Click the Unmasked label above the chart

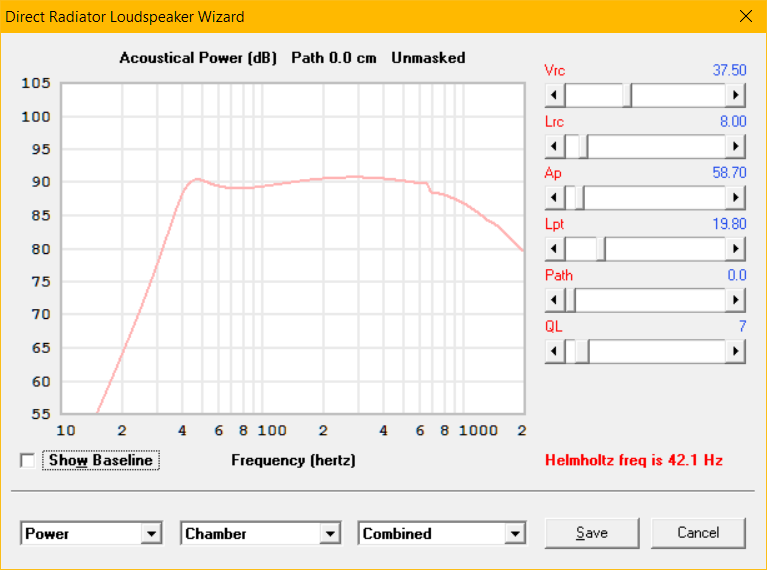point(428,58)
